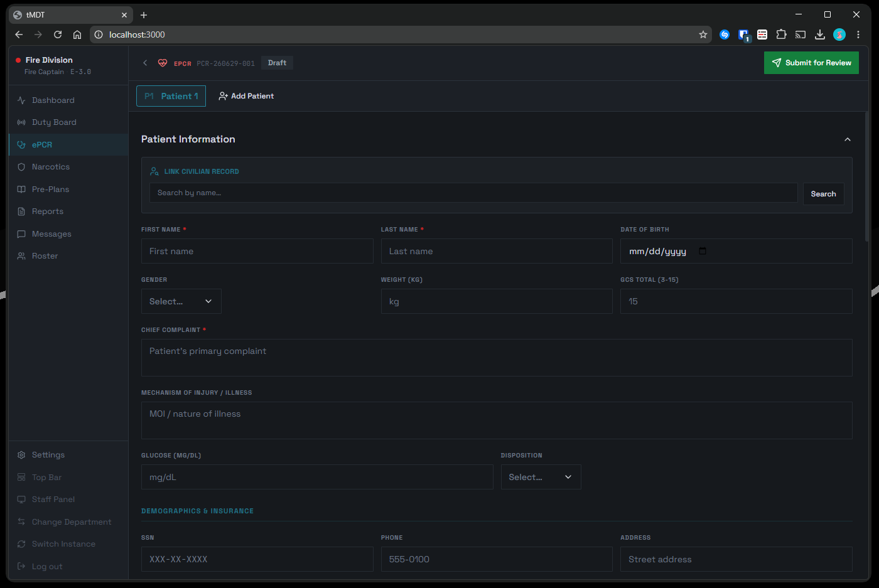
Task: Open the Gender dropdown
Action: [x=181, y=301]
